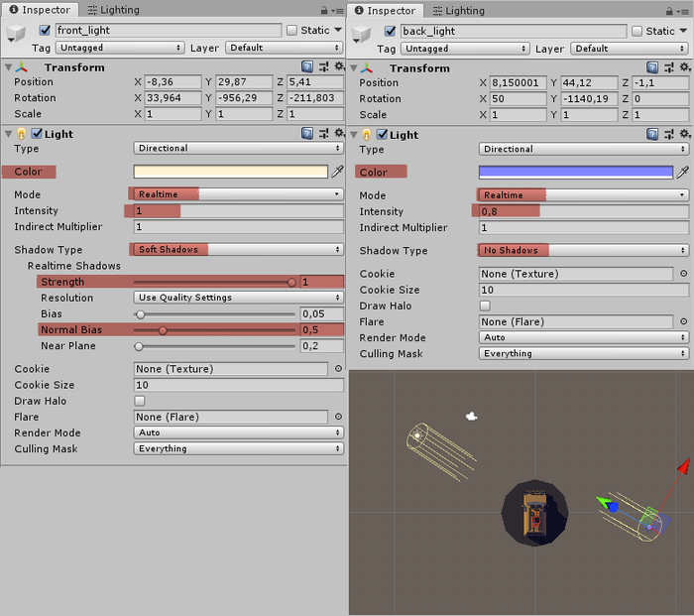Open the Shadow Type dropdown showing Soft Shadows

238,250
